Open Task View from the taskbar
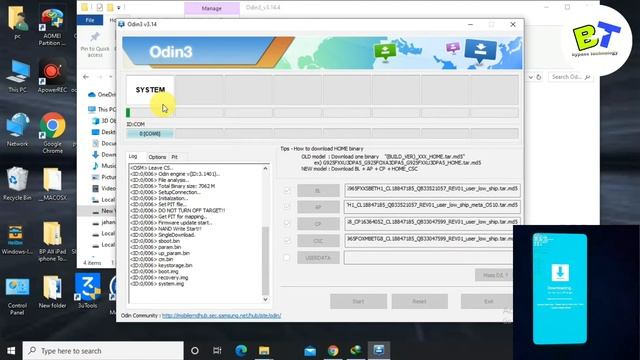 click(x=217, y=351)
